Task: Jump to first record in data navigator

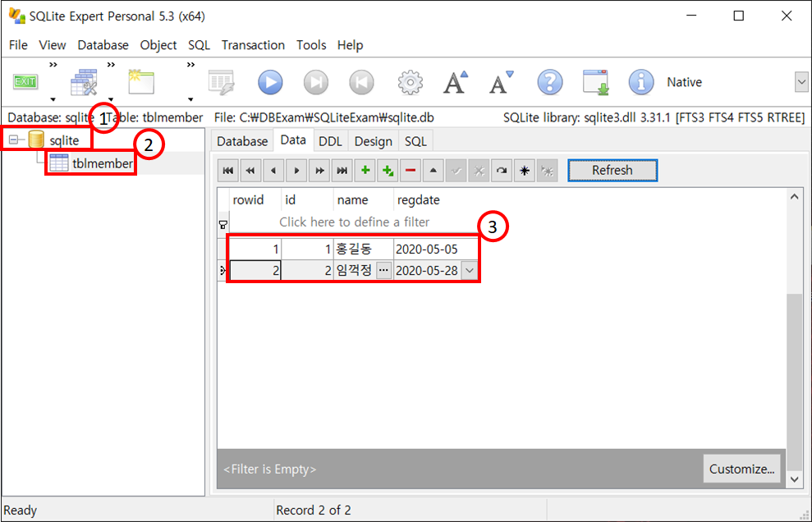Action: coord(228,171)
